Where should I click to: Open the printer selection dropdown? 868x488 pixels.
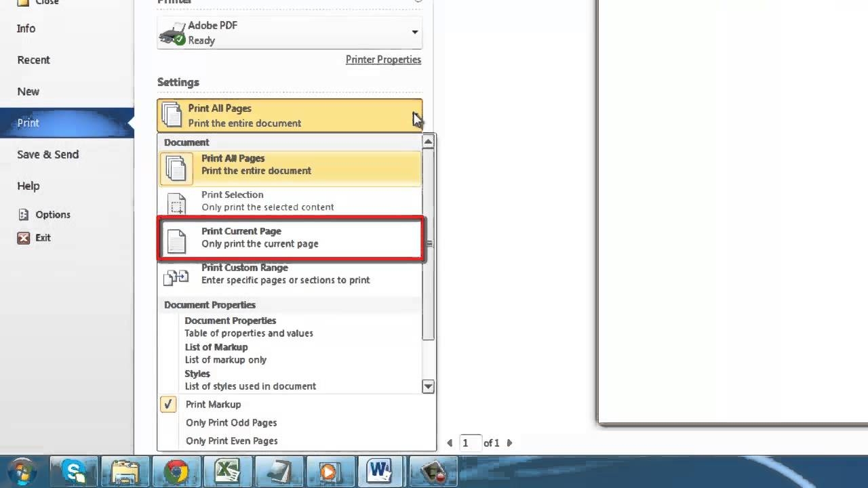(x=414, y=32)
